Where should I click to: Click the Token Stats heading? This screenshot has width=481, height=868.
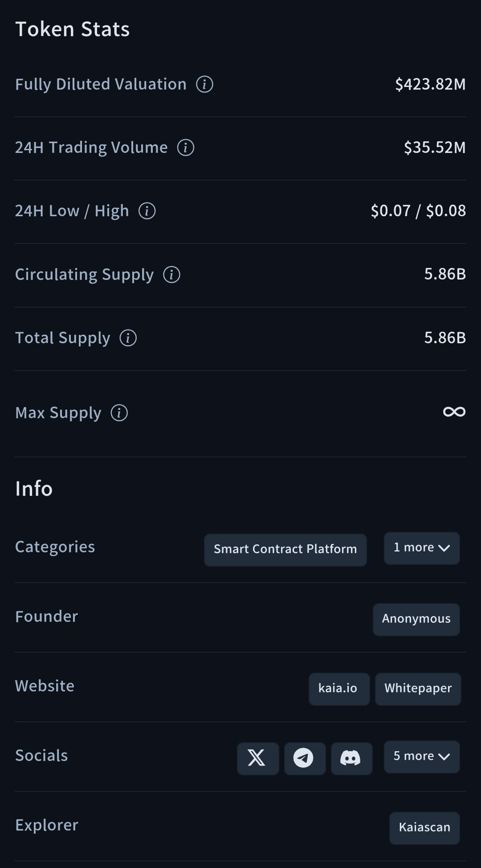pos(73,29)
